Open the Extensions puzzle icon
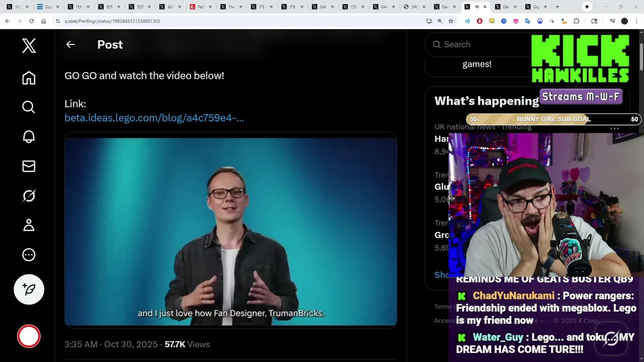Image resolution: width=644 pixels, height=362 pixels. coord(577,21)
